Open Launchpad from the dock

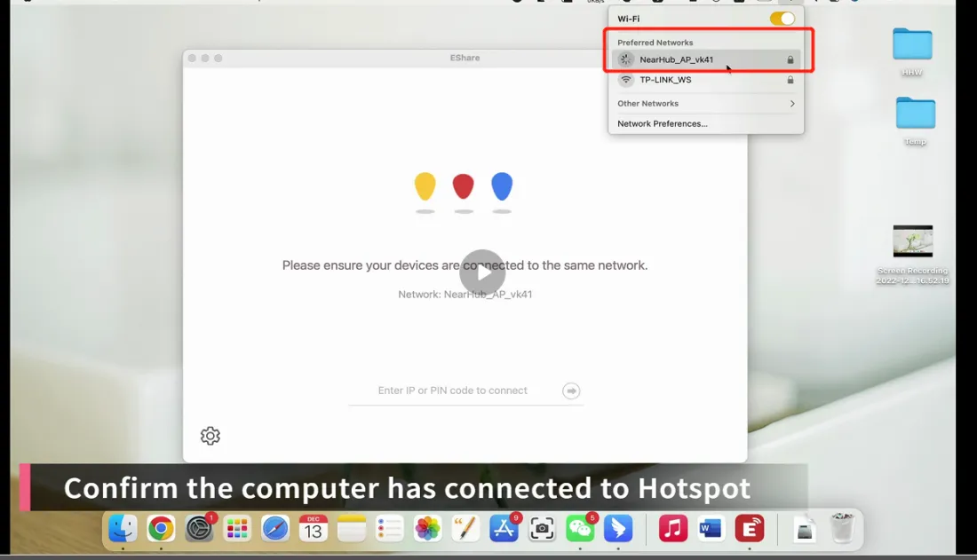tap(237, 529)
